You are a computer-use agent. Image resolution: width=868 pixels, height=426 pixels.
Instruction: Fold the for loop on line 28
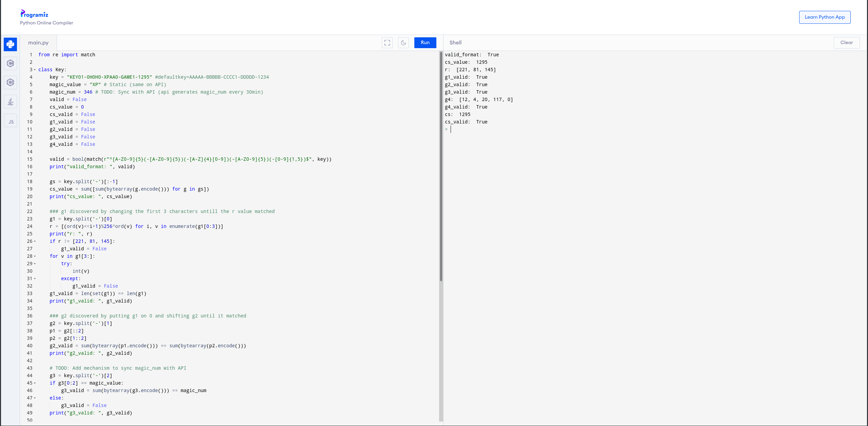[x=35, y=256]
